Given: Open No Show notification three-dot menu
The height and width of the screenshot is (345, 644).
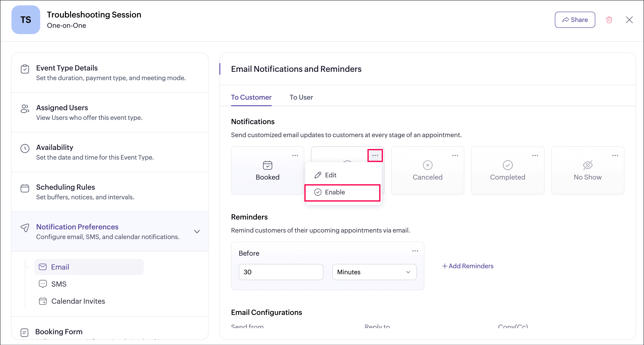Looking at the screenshot, I should tap(615, 155).
